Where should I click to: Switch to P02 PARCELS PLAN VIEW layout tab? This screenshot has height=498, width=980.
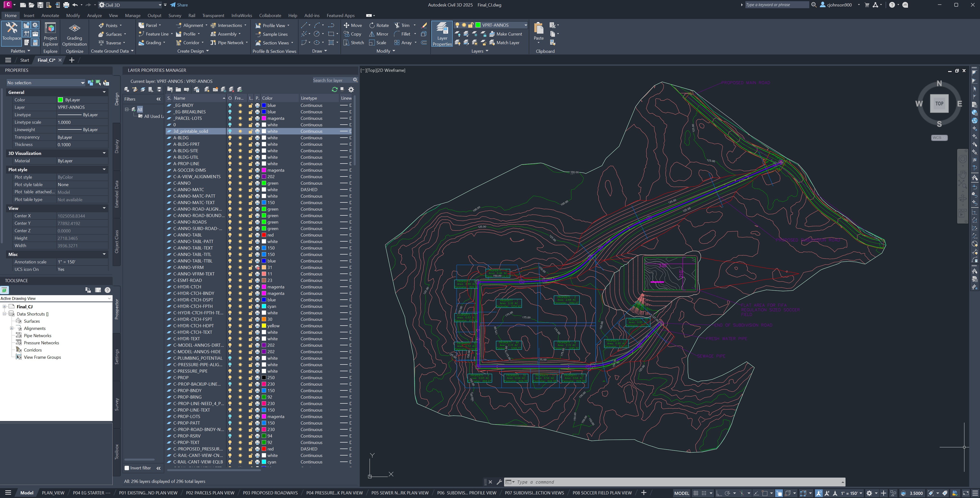click(x=210, y=493)
